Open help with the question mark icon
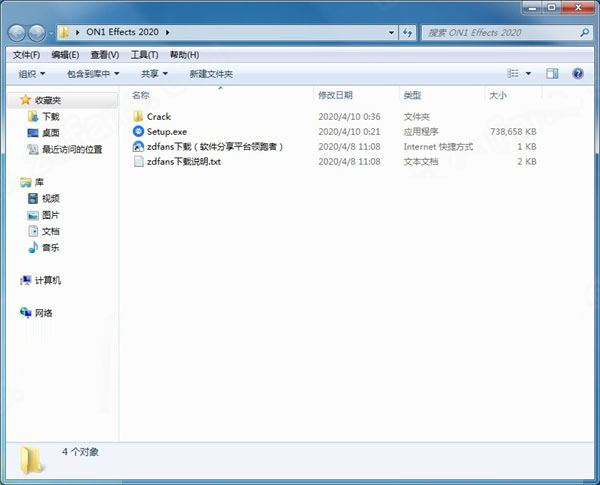This screenshot has height=485, width=600. point(577,73)
